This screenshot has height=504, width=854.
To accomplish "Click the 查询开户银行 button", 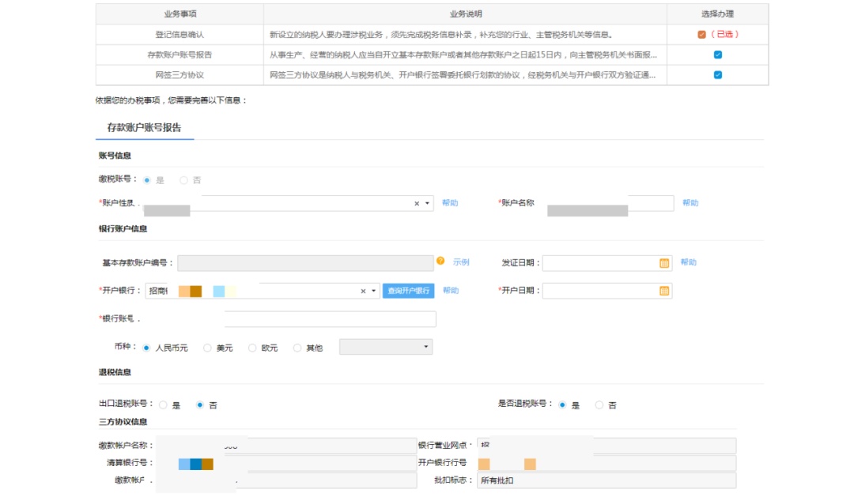I will point(408,291).
